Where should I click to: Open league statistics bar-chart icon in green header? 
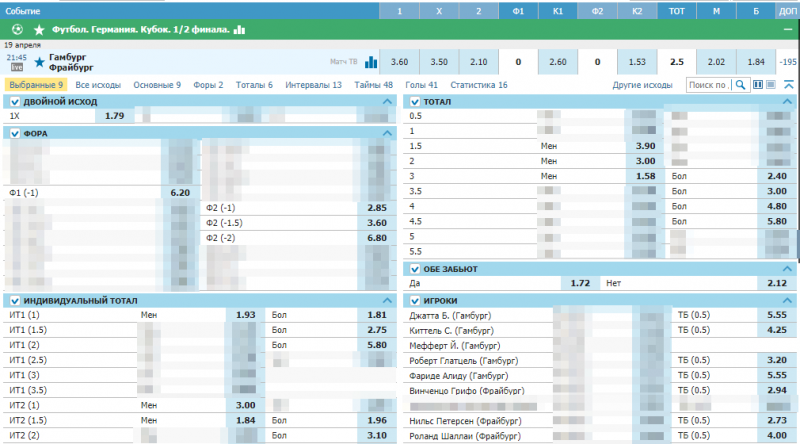239,30
